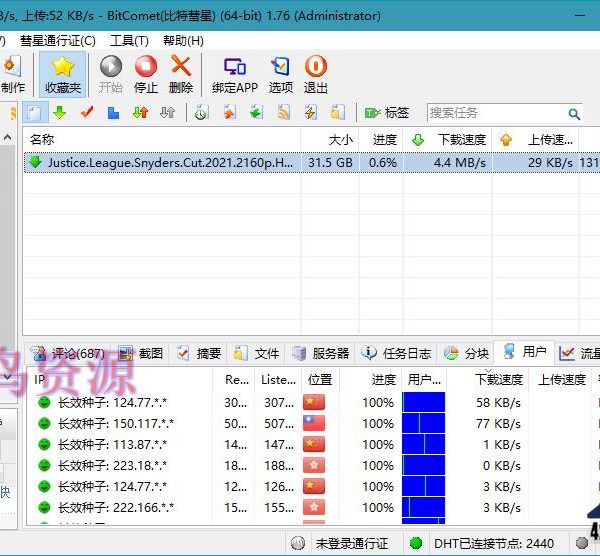Click the 退出 exit icon
The width and height of the screenshot is (600, 556).
(316, 68)
